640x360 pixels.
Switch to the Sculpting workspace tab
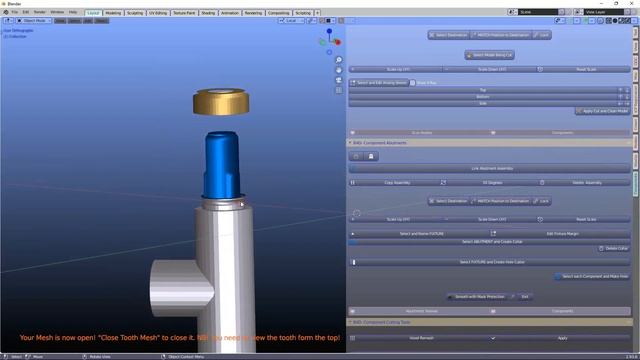[135, 13]
